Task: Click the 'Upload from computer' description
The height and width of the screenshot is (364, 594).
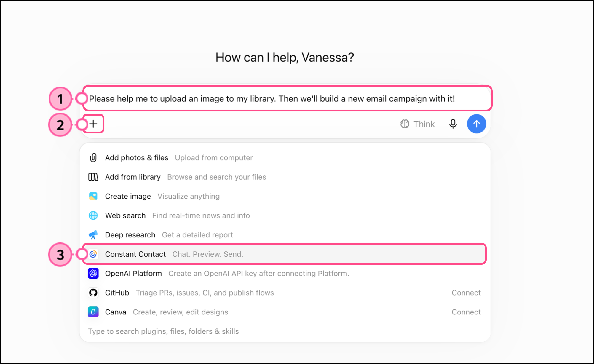Action: click(x=214, y=158)
